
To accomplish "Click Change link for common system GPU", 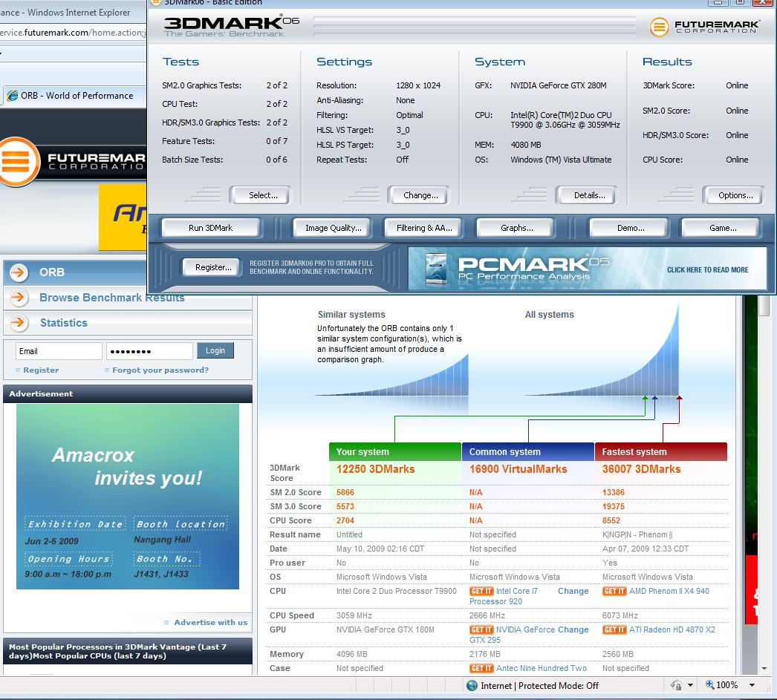I will pyautogui.click(x=573, y=629).
